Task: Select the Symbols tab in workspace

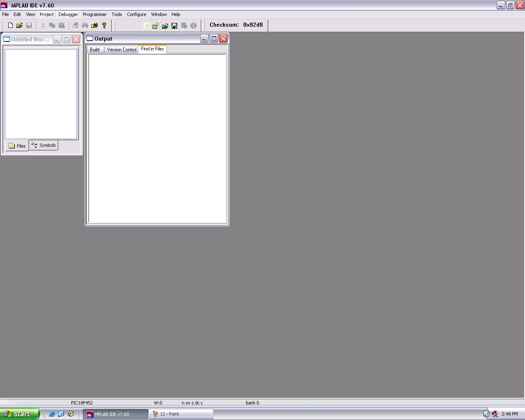Action: pos(43,145)
